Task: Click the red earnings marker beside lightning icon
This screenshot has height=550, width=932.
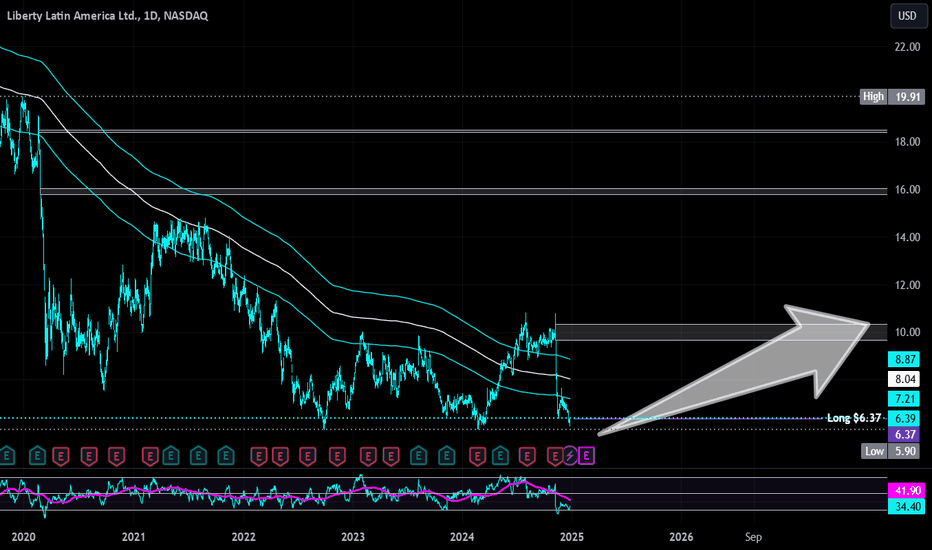Action: pos(555,457)
